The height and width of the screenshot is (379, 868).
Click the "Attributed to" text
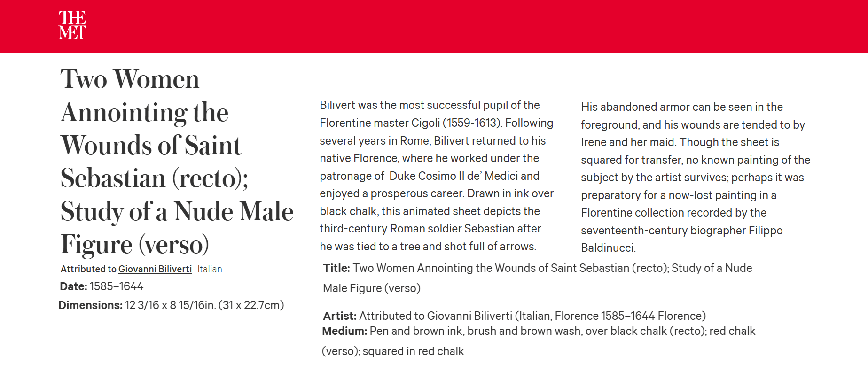coord(88,269)
